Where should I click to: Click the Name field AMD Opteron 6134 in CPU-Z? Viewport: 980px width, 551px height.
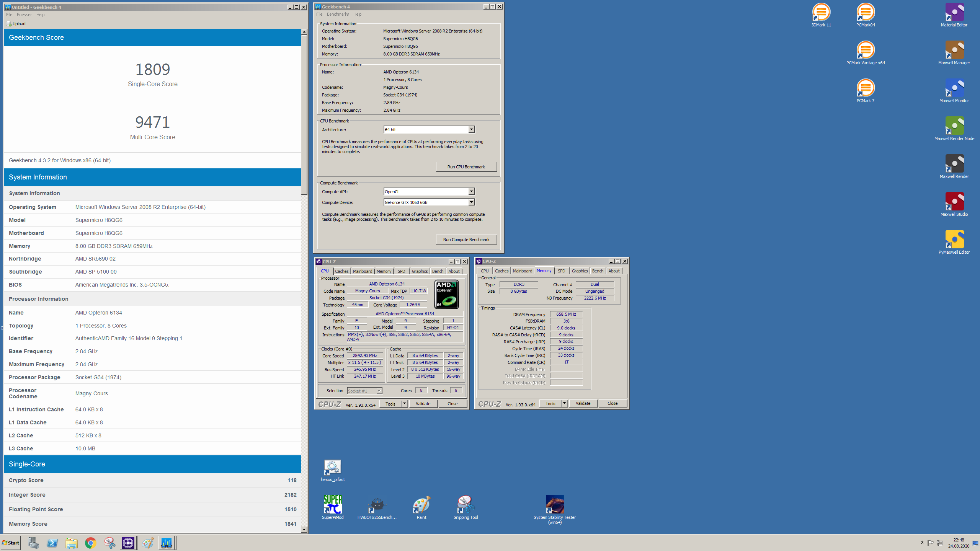[387, 284]
